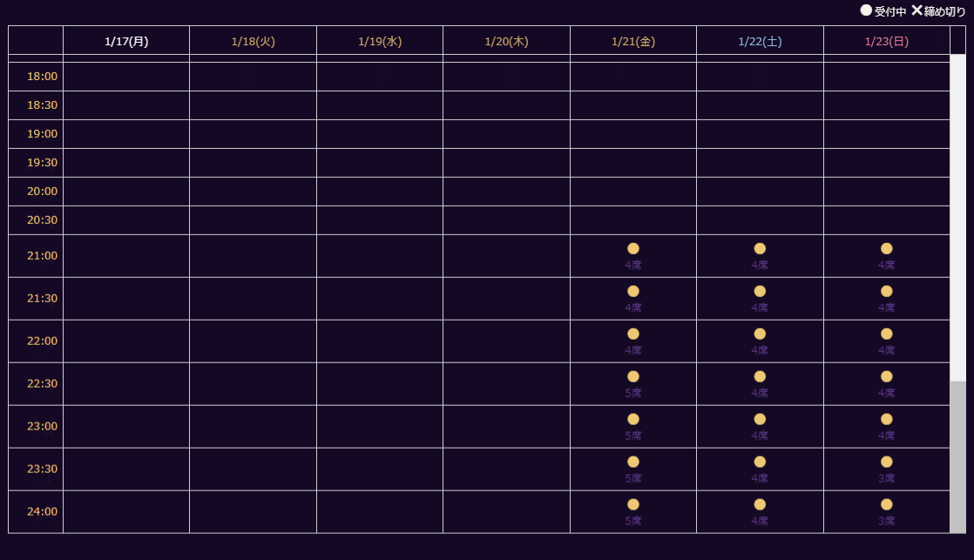Pick the 1/22 (土) 23:00 slot circle

760,419
